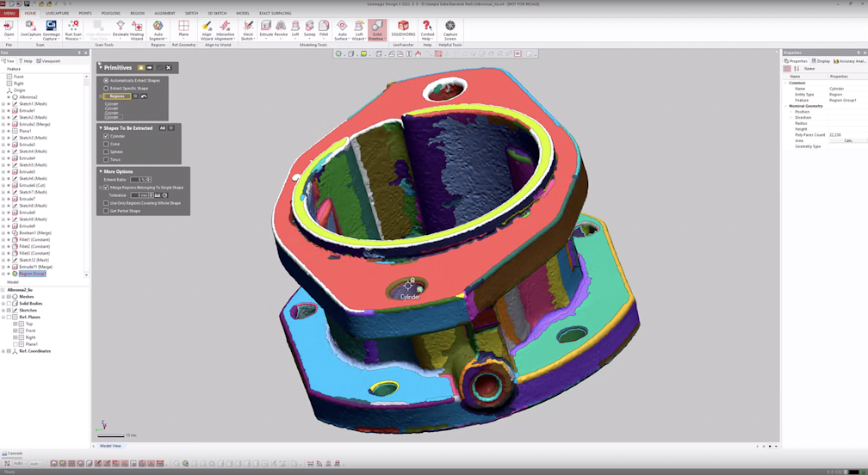Check the Get Partial Shape option

point(107,211)
